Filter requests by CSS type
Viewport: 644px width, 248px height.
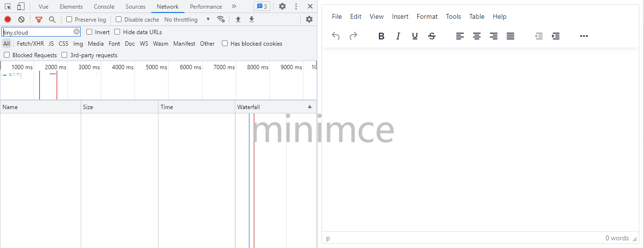(x=63, y=43)
